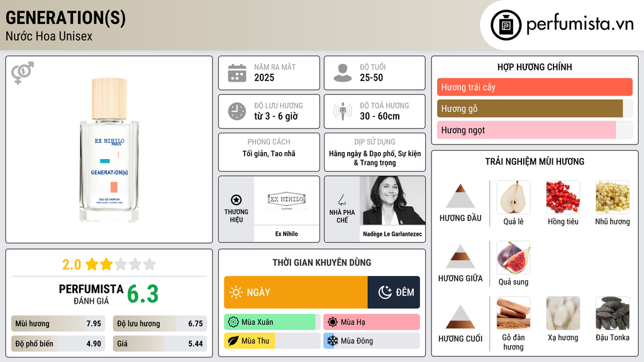
Task: Click the Hương cuối pyramid icon
Action: click(x=460, y=317)
